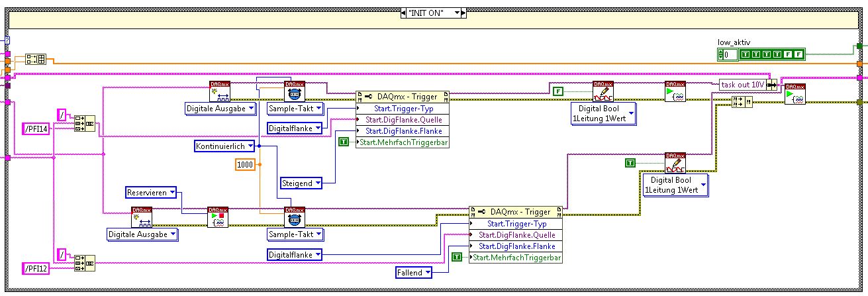Open upper Digital Bool 1Leitung 1Wert selector
This screenshot has width=868, height=296.
click(x=603, y=113)
